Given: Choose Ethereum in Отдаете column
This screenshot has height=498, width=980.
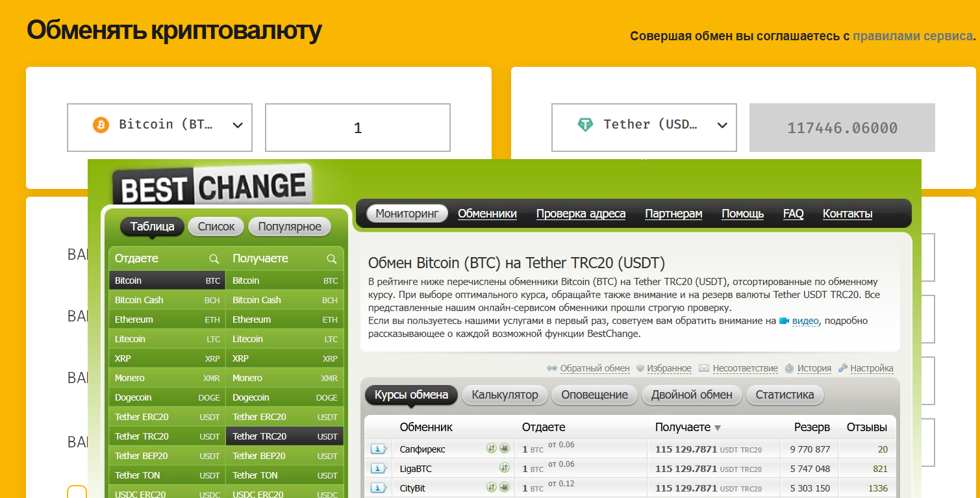Looking at the screenshot, I should (x=168, y=319).
